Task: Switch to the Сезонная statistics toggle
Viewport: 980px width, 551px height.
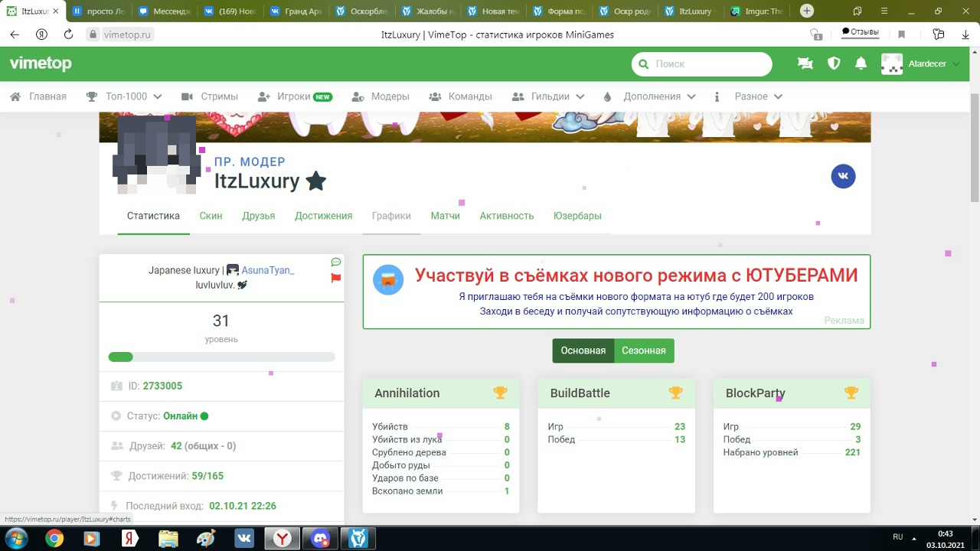Action: click(643, 350)
